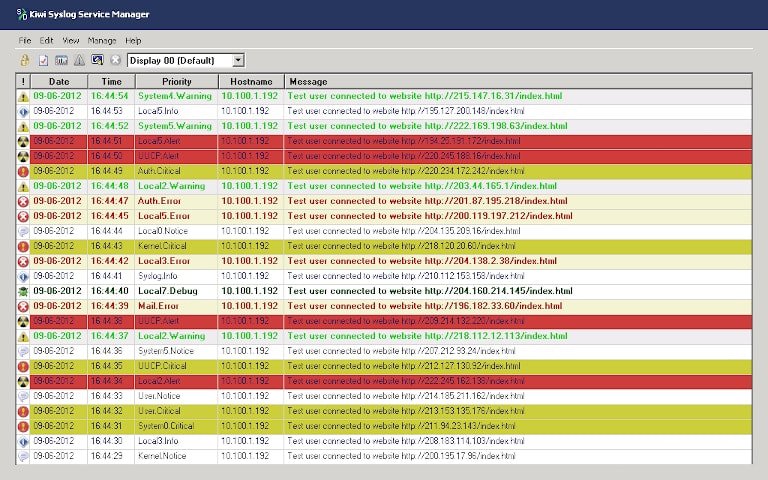Viewport: 768px width, 480px height.
Task: Select the Kernel.Critical priority cell
Action: click(x=177, y=246)
